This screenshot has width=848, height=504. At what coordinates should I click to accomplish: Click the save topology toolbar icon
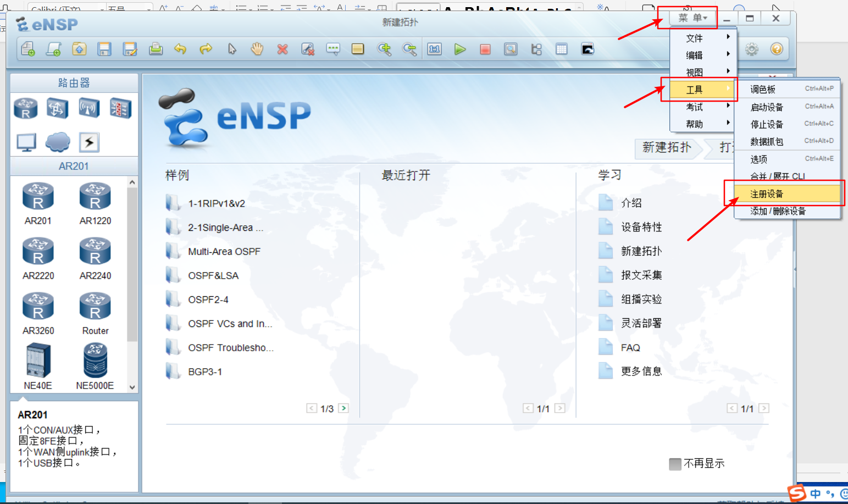pyautogui.click(x=104, y=49)
